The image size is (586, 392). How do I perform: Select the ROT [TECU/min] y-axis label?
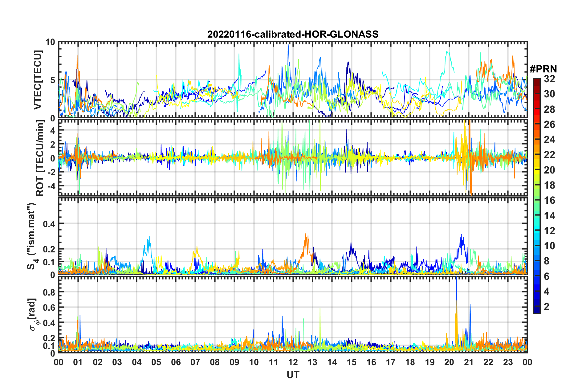click(40, 158)
